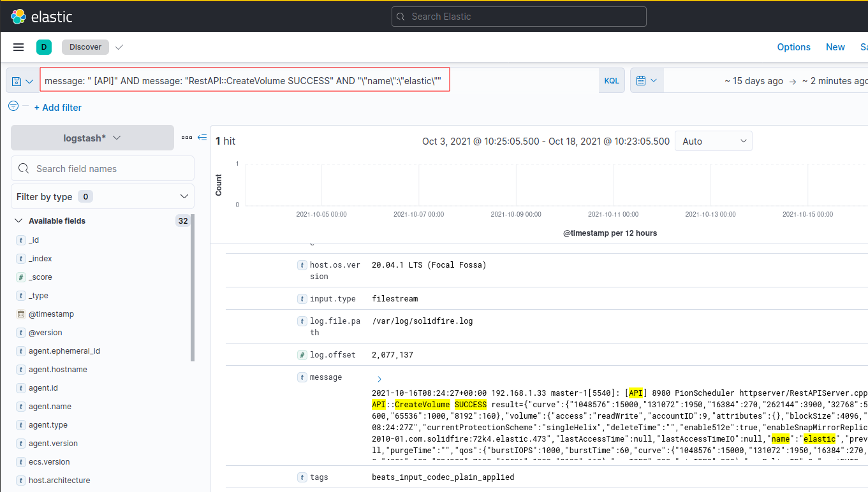Image resolution: width=868 pixels, height=492 pixels.
Task: Click the type icon next to log.offset row
Action: coord(302,355)
